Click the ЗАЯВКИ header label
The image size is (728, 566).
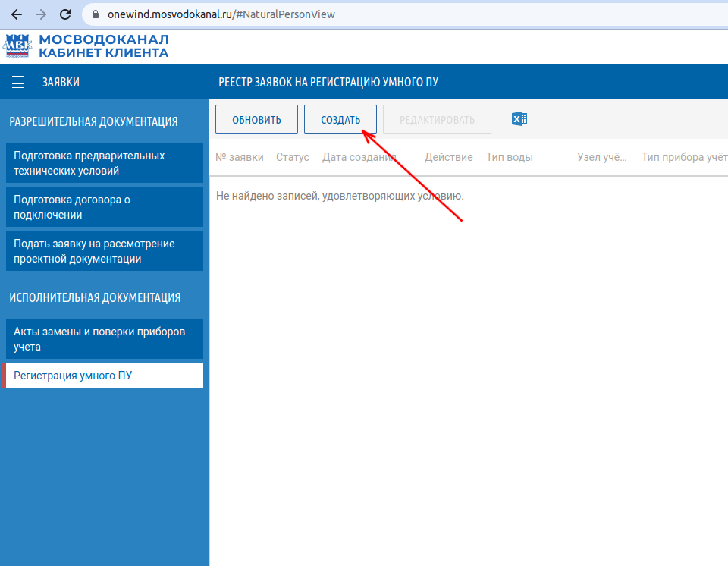click(x=61, y=82)
